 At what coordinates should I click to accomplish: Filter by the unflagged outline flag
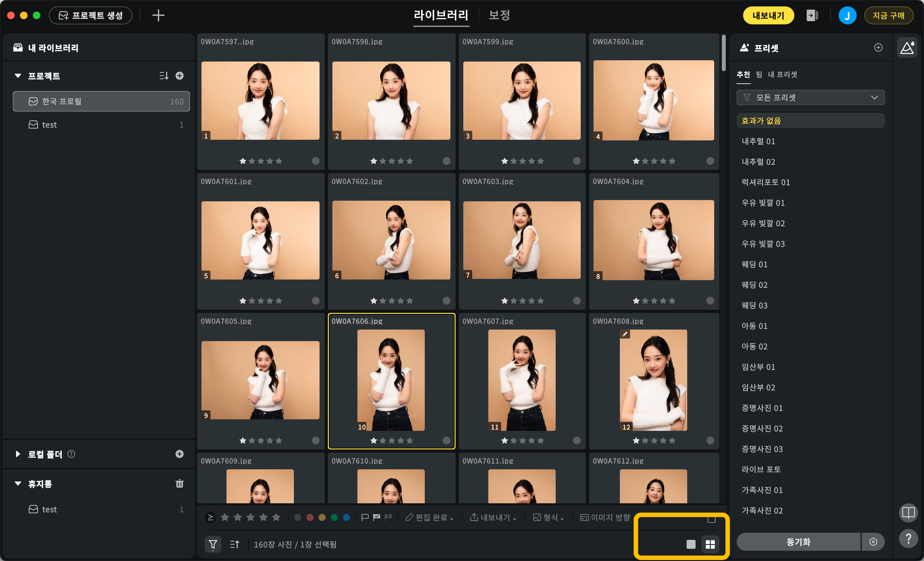pyautogui.click(x=364, y=517)
